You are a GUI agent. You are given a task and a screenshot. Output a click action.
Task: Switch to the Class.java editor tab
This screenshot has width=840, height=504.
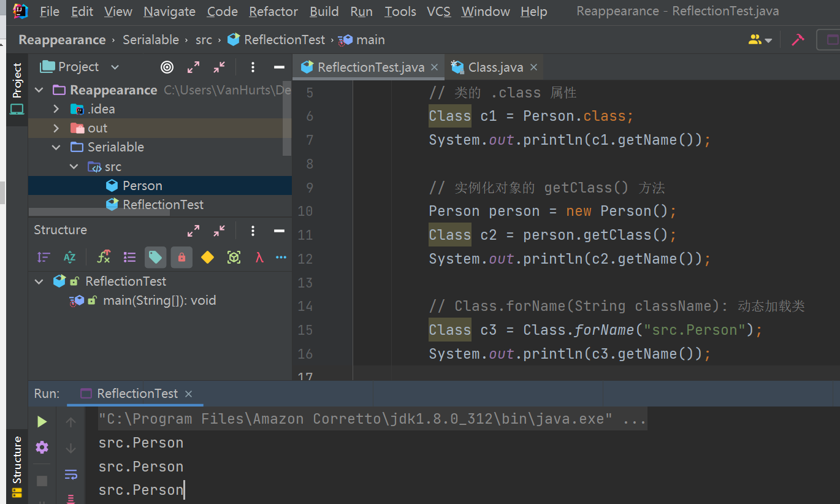[495, 67]
